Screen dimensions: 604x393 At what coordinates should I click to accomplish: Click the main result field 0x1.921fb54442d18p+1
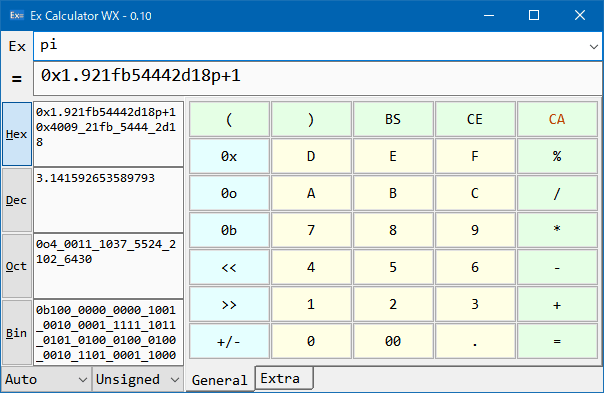[x=317, y=79]
